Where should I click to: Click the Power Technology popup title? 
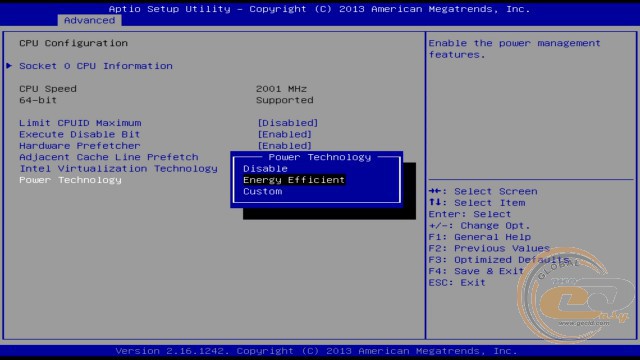pyautogui.click(x=320, y=157)
